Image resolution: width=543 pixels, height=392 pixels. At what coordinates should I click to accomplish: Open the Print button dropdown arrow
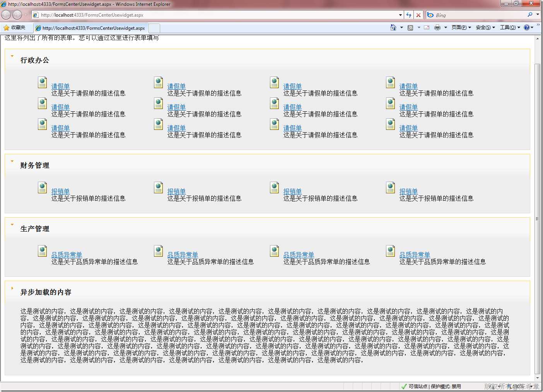[446, 27]
